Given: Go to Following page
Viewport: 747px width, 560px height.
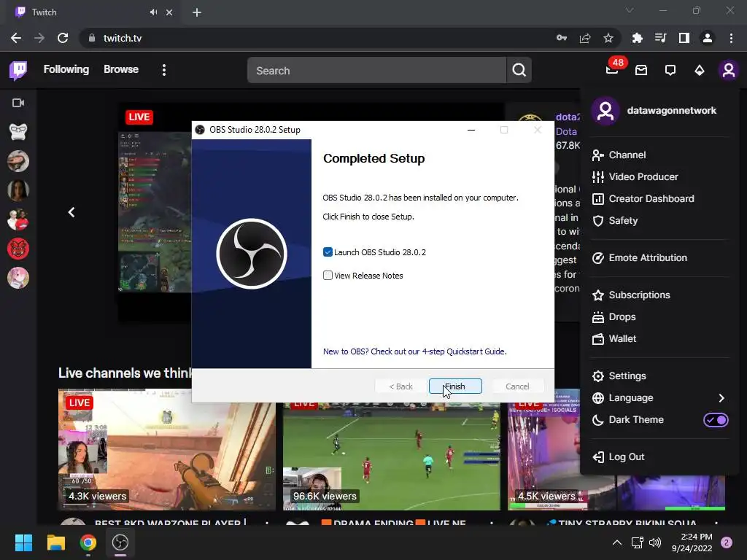Looking at the screenshot, I should click(66, 69).
